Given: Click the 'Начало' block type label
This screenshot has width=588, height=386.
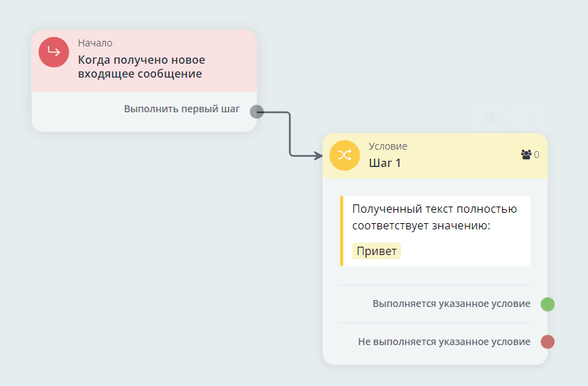Looking at the screenshot, I should [95, 43].
